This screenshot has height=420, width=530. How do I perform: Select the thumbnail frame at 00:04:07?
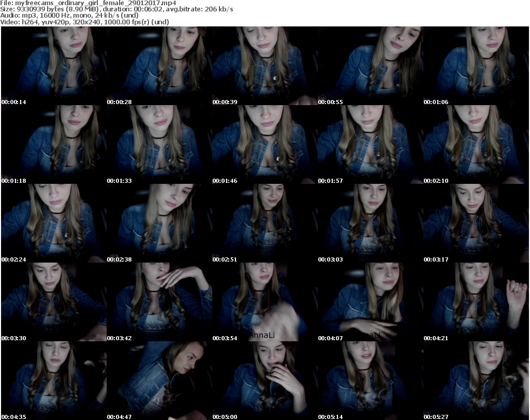(x=371, y=302)
